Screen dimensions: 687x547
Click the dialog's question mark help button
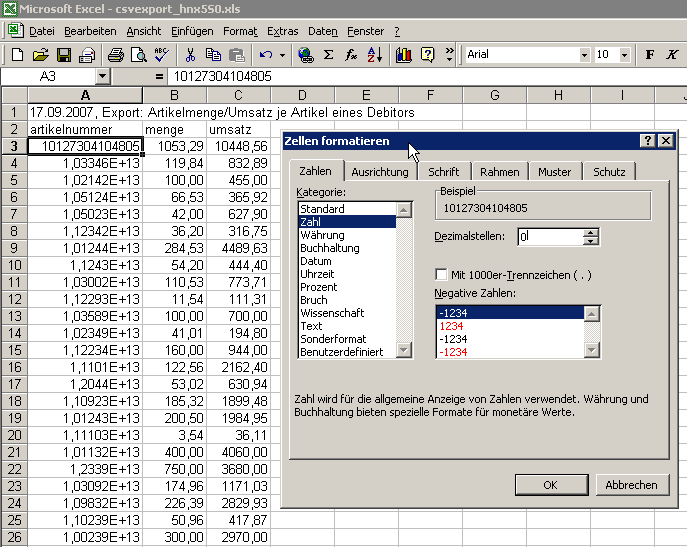(647, 141)
